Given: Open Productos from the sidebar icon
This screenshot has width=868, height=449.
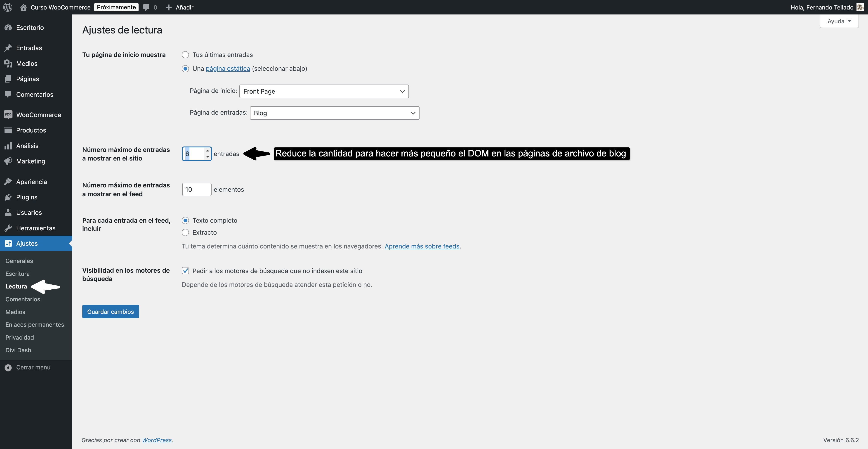Looking at the screenshot, I should 8,130.
